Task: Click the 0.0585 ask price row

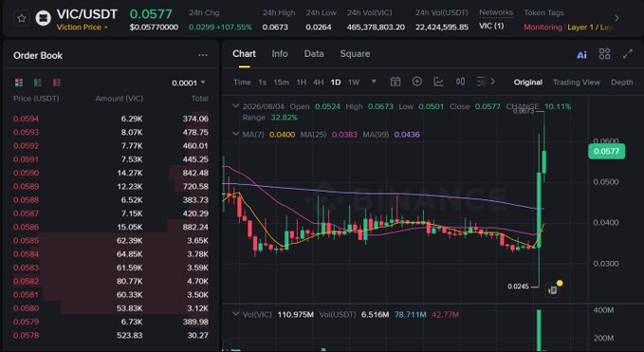Action: point(110,241)
